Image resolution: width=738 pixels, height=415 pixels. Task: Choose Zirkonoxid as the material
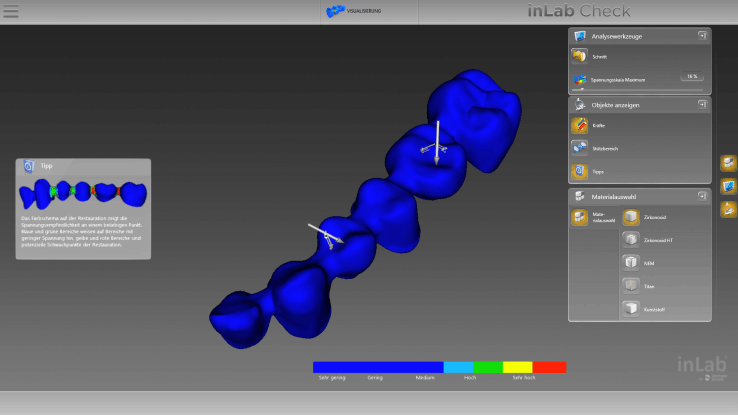pos(631,217)
